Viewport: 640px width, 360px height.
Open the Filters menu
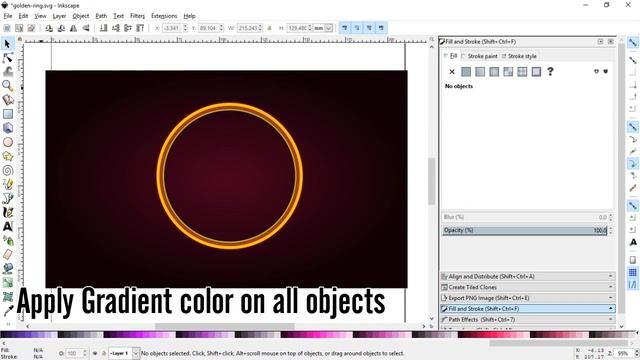click(137, 16)
